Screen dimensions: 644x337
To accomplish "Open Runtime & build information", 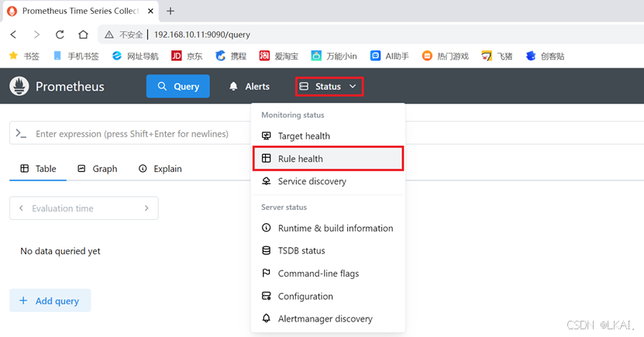I will (328, 228).
